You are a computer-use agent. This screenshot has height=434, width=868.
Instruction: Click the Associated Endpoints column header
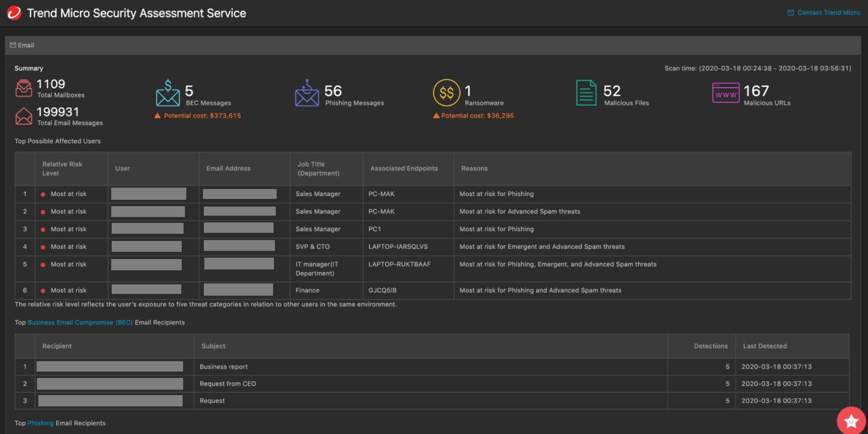click(404, 169)
